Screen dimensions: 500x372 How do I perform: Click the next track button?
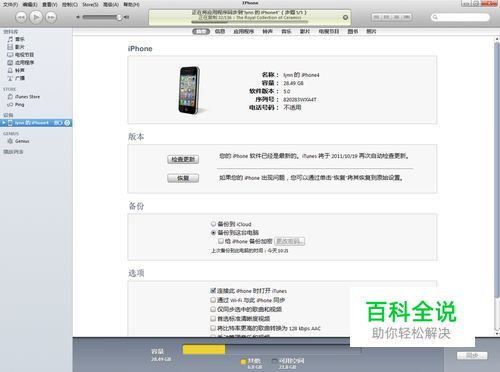click(51, 17)
